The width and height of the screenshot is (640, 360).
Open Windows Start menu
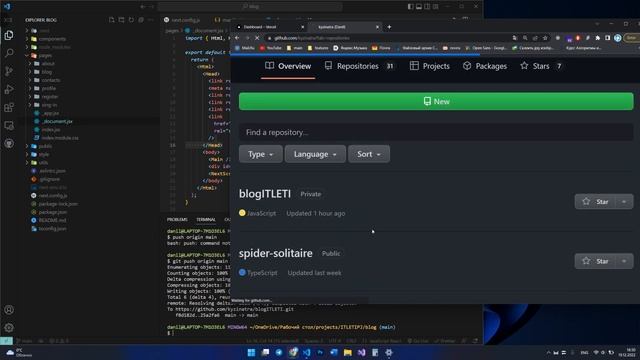click(x=251, y=352)
